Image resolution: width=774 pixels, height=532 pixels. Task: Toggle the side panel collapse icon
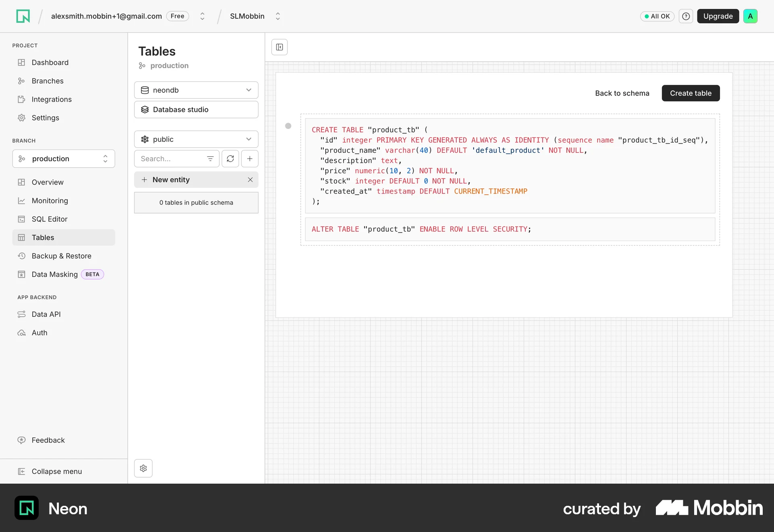point(279,47)
